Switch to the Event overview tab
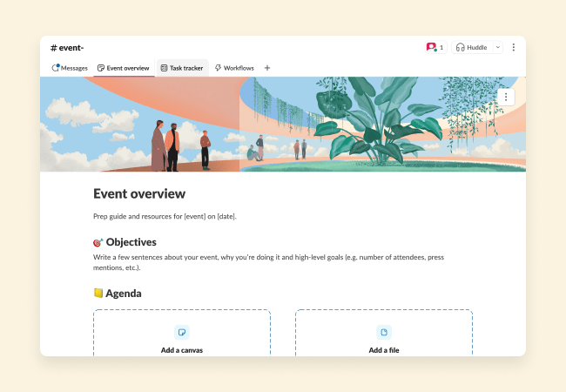Viewport: 566px width, 392px height. (x=123, y=68)
